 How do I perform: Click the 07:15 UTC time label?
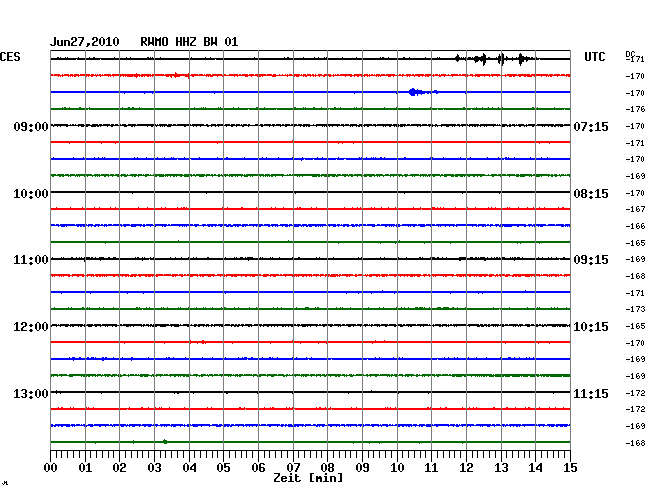pyautogui.click(x=591, y=126)
